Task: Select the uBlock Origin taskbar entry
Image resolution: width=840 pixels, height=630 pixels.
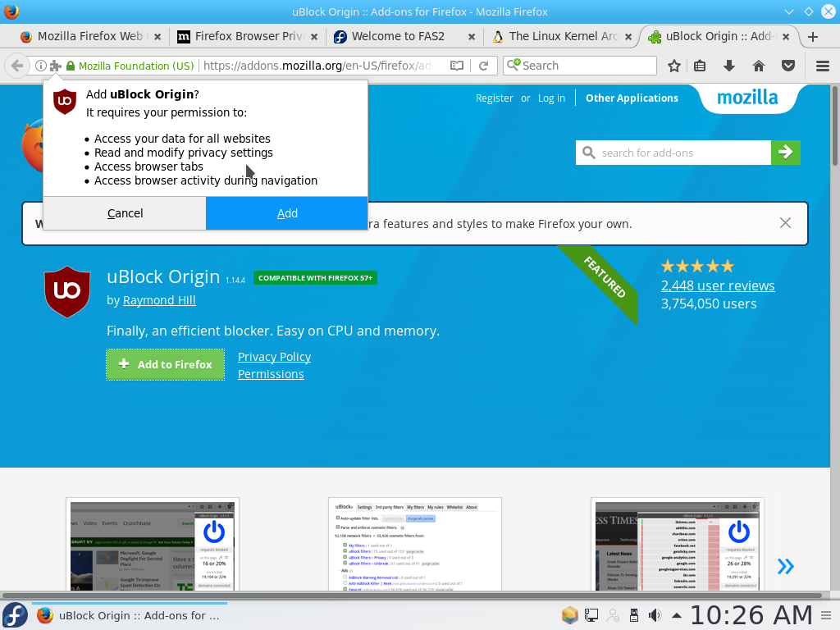Action: coord(130,615)
